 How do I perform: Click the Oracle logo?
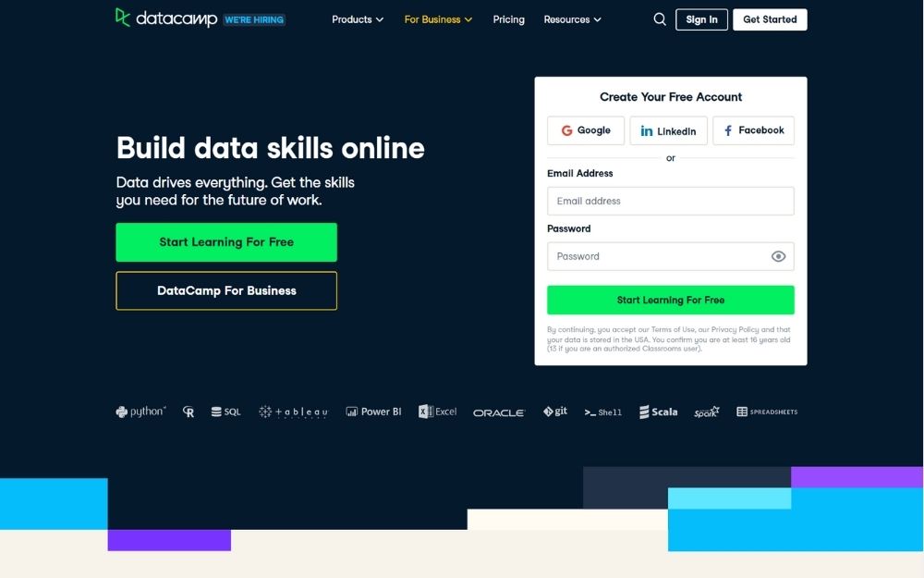(499, 412)
